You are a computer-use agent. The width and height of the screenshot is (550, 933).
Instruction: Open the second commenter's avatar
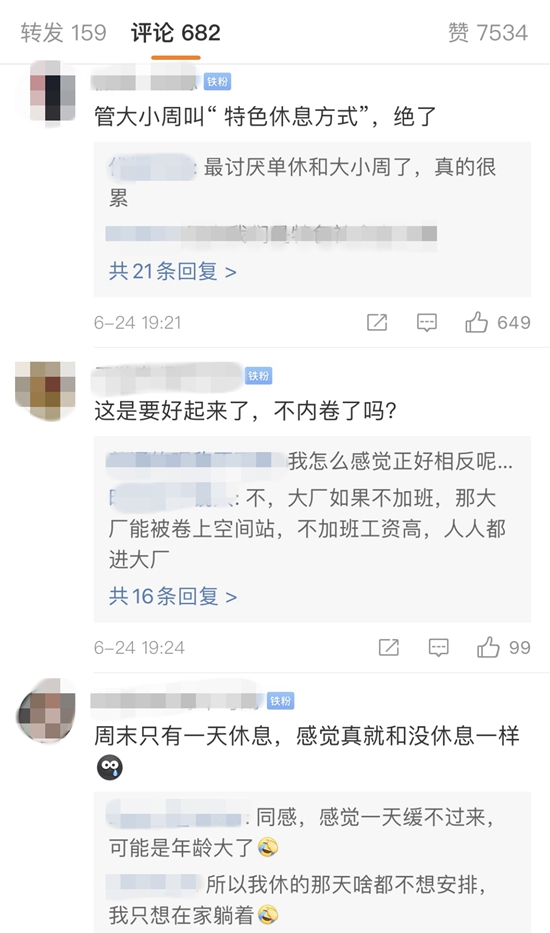45,390
